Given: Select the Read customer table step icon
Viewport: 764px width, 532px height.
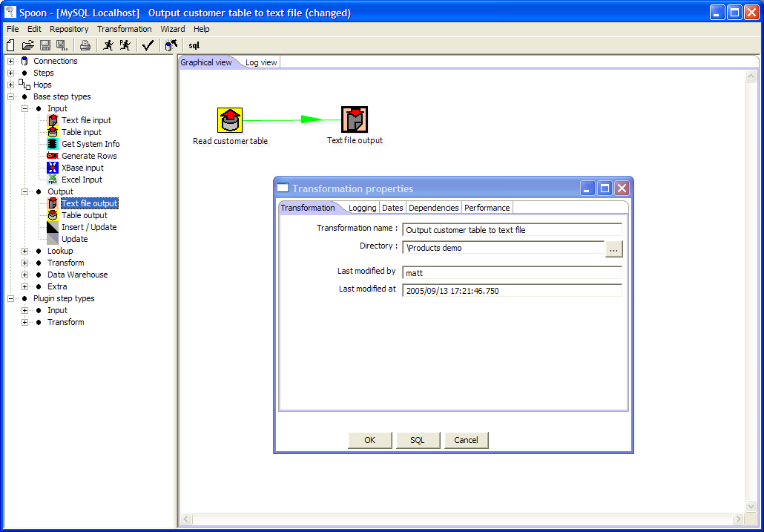Looking at the screenshot, I should tap(230, 119).
